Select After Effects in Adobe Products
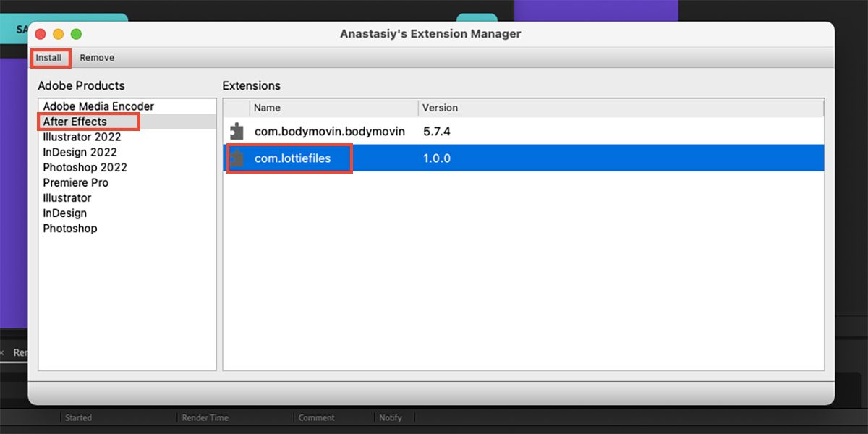Viewport: 868px width, 434px height. pos(127,122)
